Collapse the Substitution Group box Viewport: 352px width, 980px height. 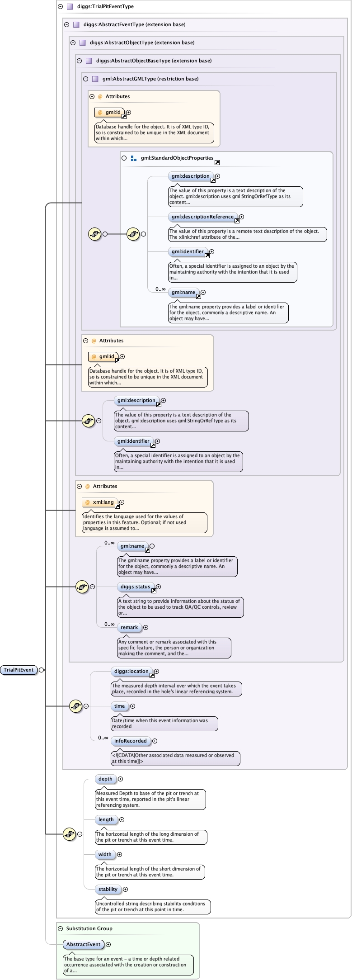click(60, 928)
